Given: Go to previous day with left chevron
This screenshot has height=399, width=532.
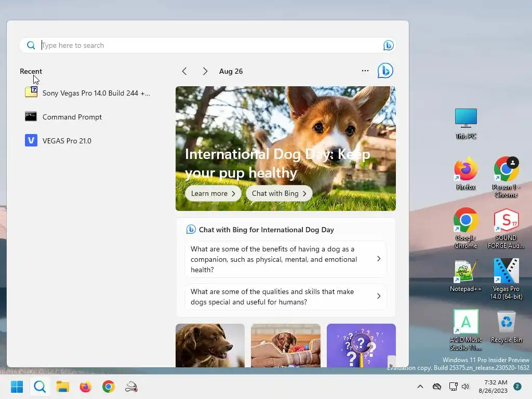Looking at the screenshot, I should (184, 71).
